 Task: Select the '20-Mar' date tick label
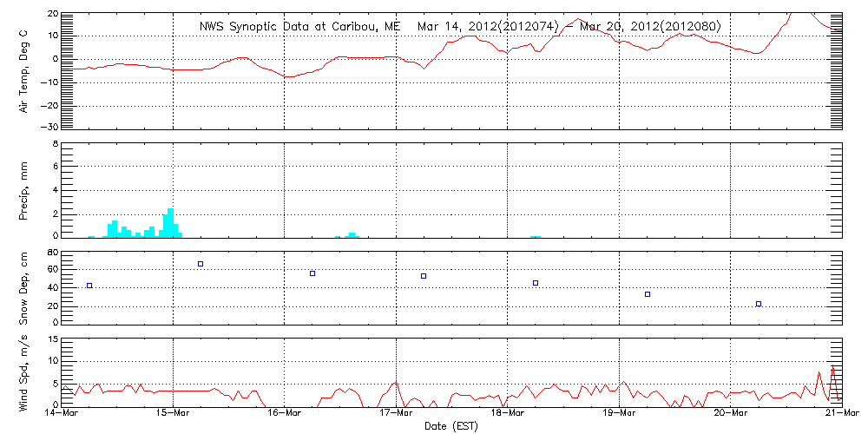pyautogui.click(x=731, y=415)
